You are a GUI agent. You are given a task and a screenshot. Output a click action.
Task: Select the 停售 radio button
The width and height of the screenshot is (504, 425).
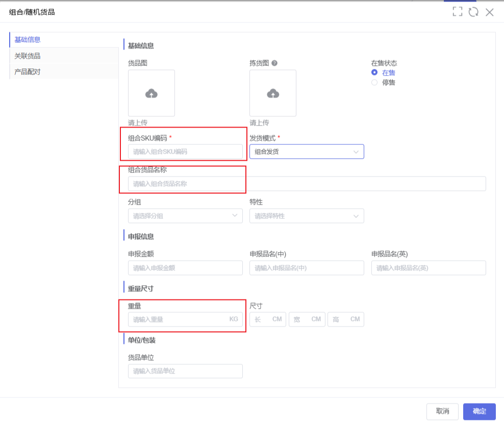374,82
